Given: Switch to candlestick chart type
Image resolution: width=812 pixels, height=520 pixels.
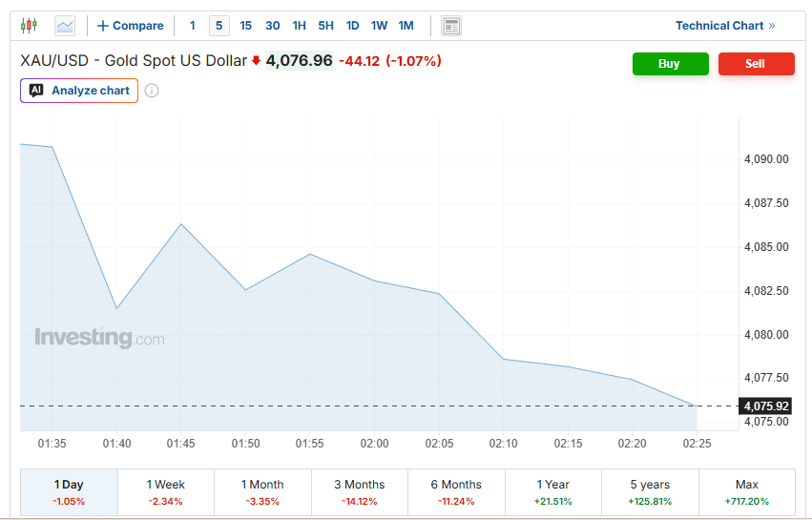Looking at the screenshot, I should pos(29,26).
